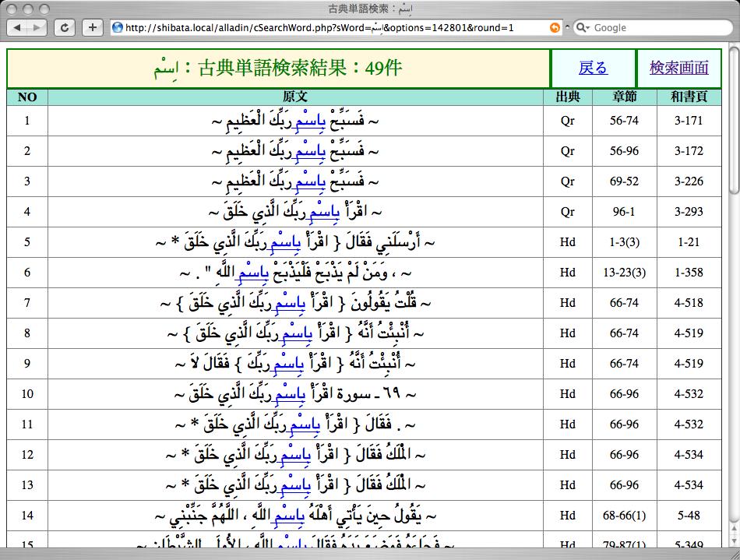Click the orange snapback icon in the address bar
This screenshot has height=560, width=740.
tap(555, 28)
